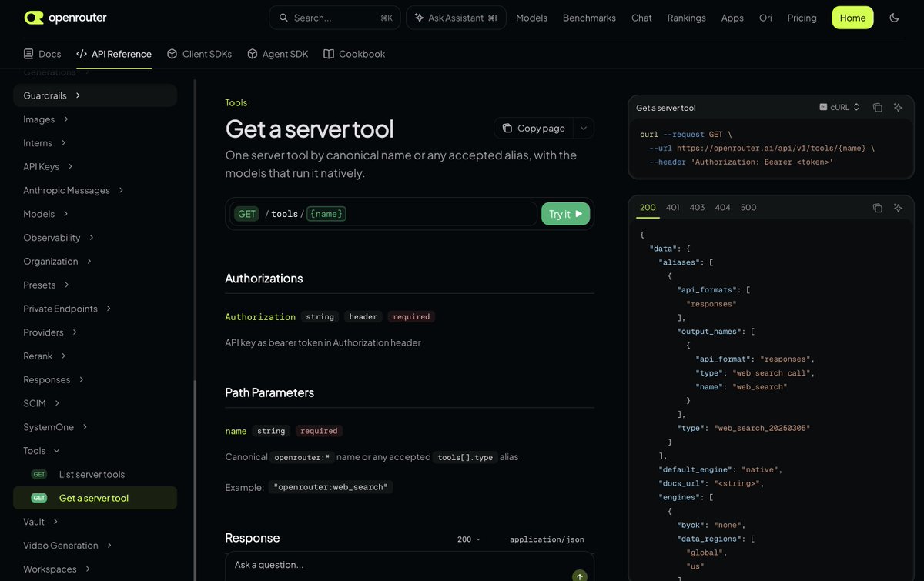Open the Cookbook tab

354,54
